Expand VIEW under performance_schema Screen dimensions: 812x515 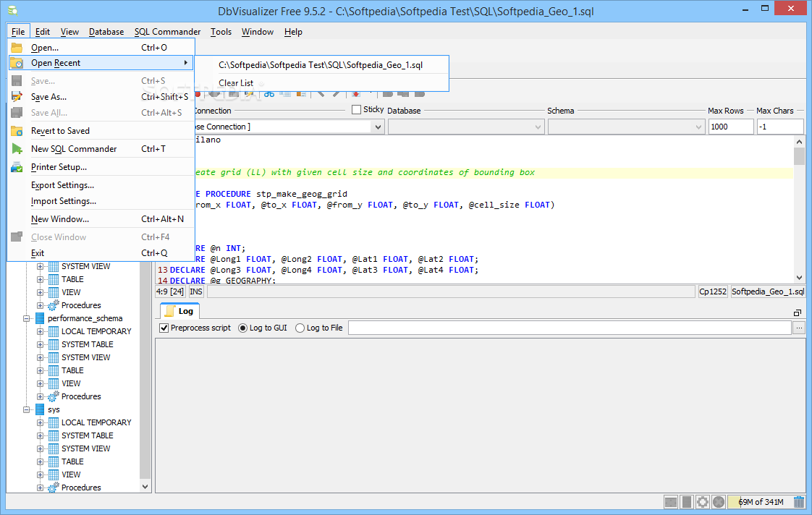click(x=40, y=383)
